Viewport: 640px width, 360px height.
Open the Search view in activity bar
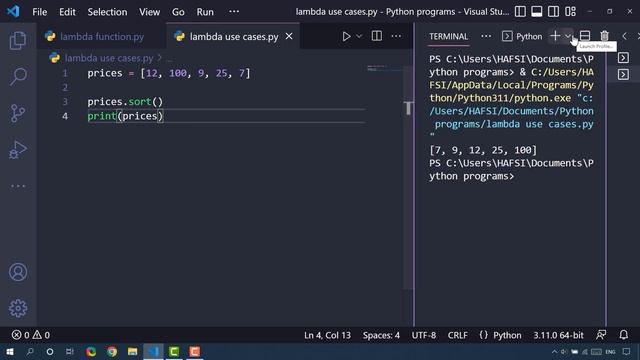[x=18, y=76]
